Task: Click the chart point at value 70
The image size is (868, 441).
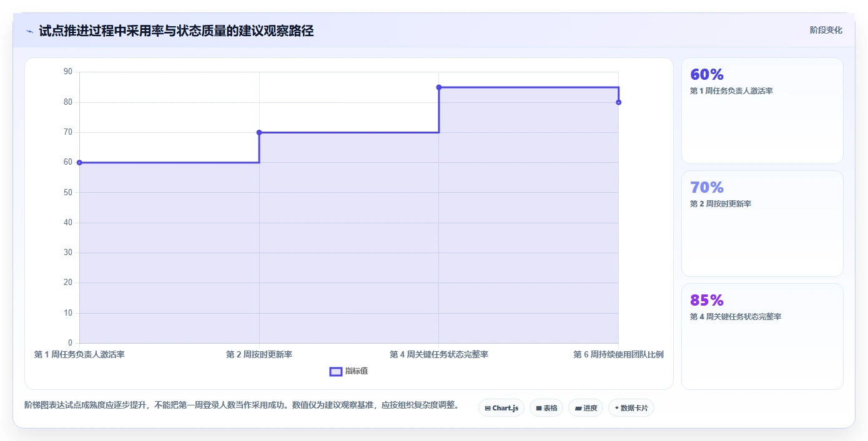Action: pos(259,132)
